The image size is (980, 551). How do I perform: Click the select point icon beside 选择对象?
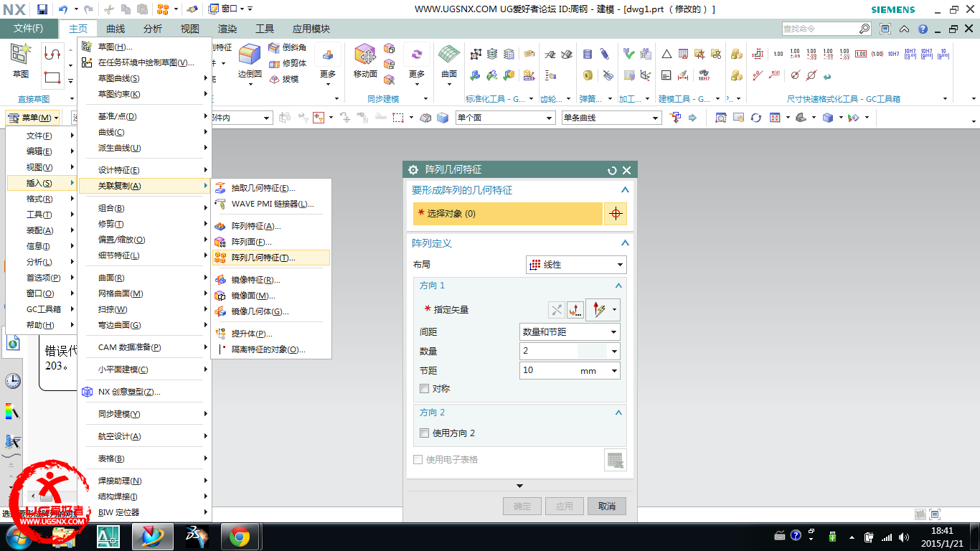[616, 214]
